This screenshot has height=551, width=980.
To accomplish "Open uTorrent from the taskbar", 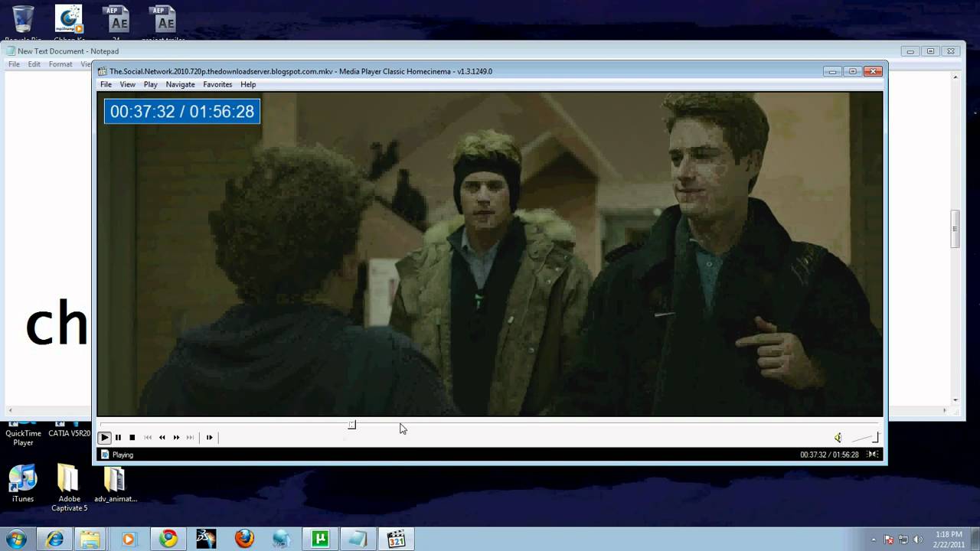I will click(320, 539).
